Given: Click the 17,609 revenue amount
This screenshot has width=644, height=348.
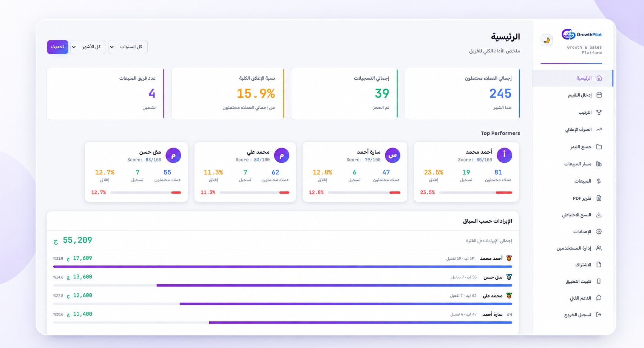Looking at the screenshot, I should (x=82, y=258).
